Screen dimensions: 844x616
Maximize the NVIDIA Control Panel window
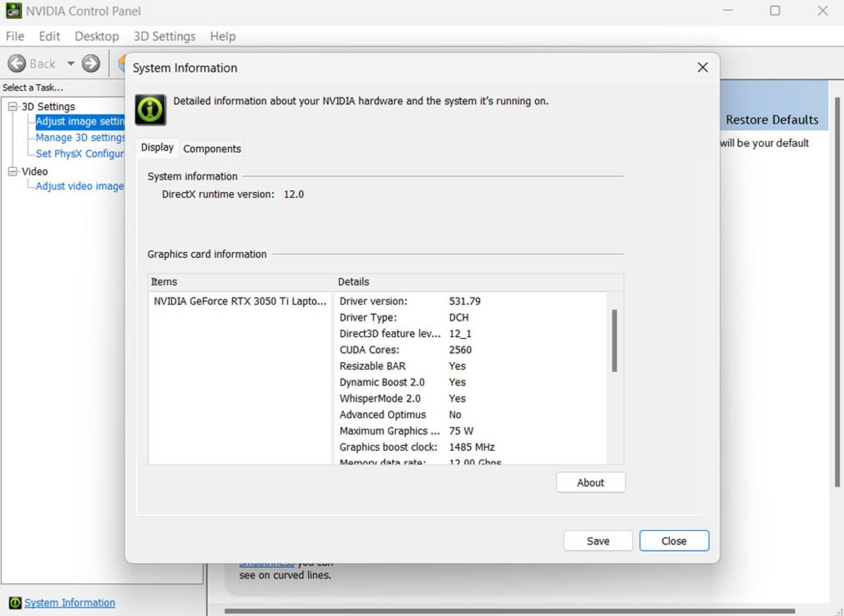point(774,11)
